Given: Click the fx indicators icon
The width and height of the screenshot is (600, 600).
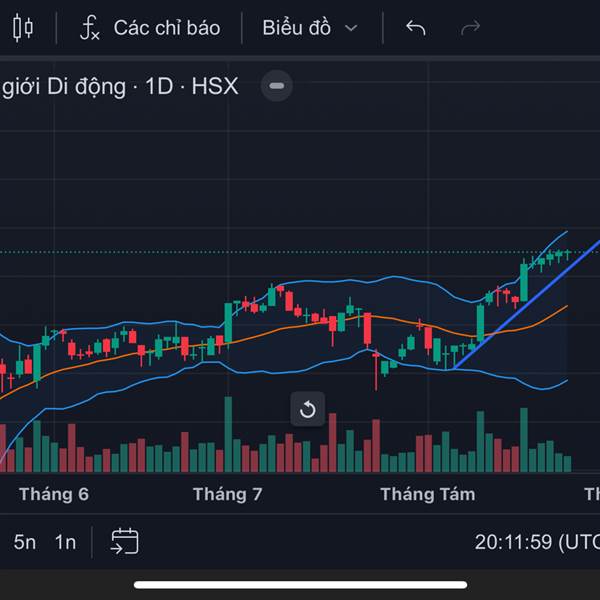Looking at the screenshot, I should (90, 28).
